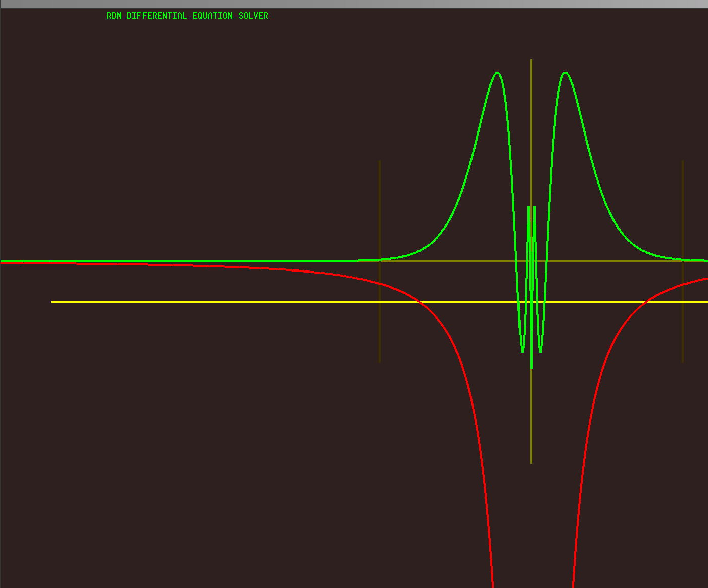Viewport: 708px width, 588px height.
Task: Click left crossing of red and yellow lines
Action: point(418,302)
